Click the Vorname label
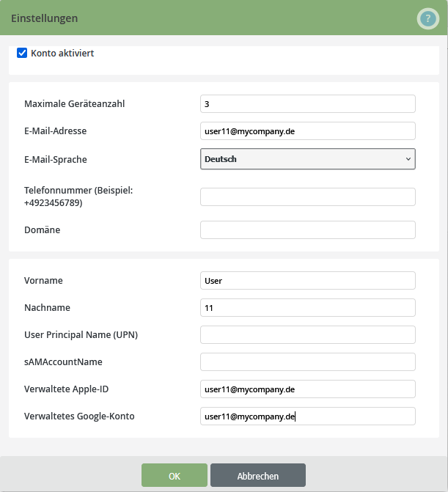The height and width of the screenshot is (492, 448). (43, 281)
